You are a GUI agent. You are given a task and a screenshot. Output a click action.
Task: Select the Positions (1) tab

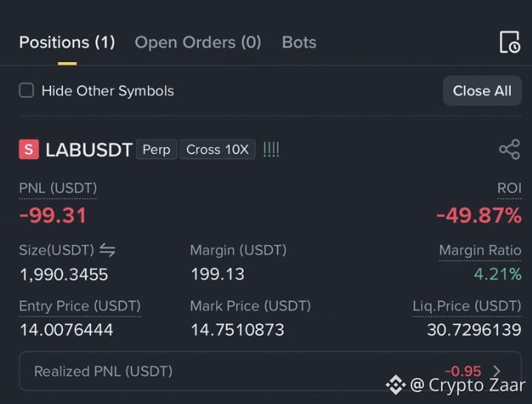tap(67, 43)
